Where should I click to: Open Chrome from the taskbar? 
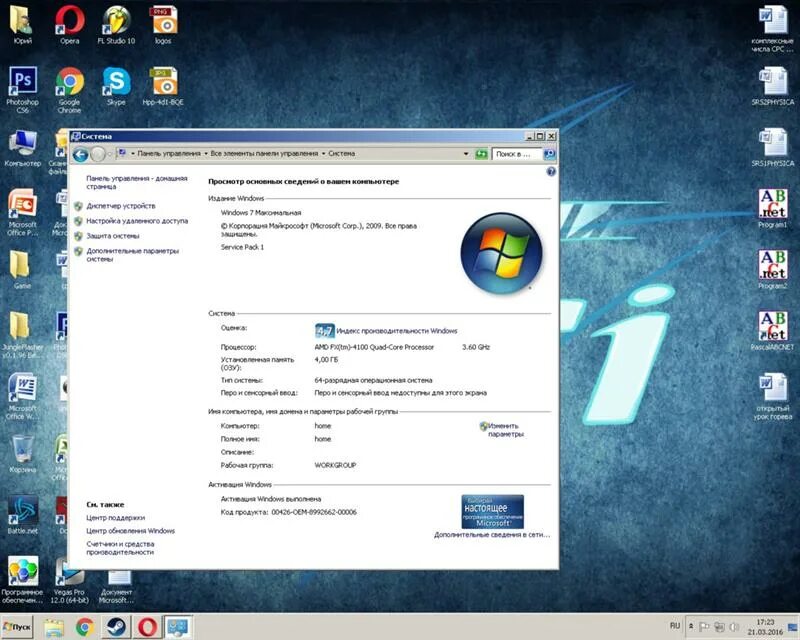tap(85, 627)
